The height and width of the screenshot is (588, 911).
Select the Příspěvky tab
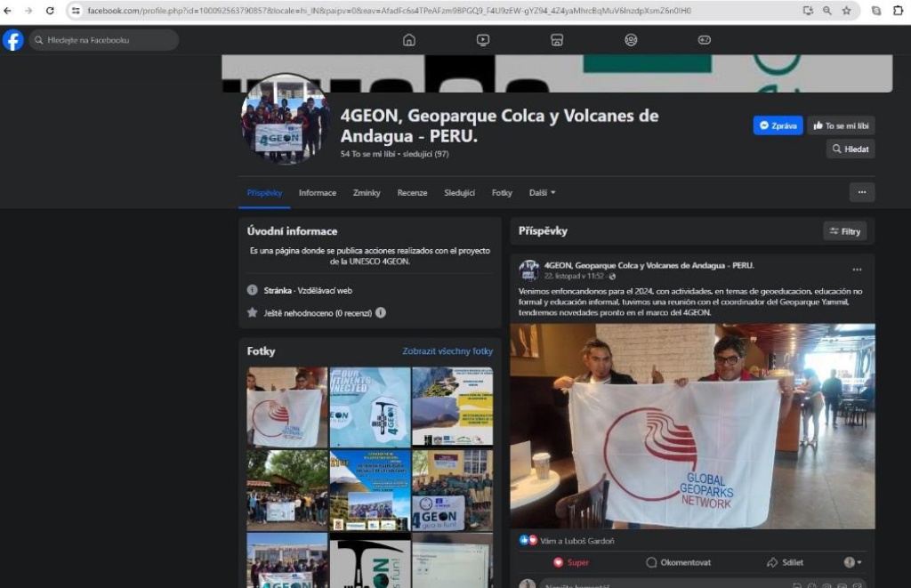click(x=264, y=193)
